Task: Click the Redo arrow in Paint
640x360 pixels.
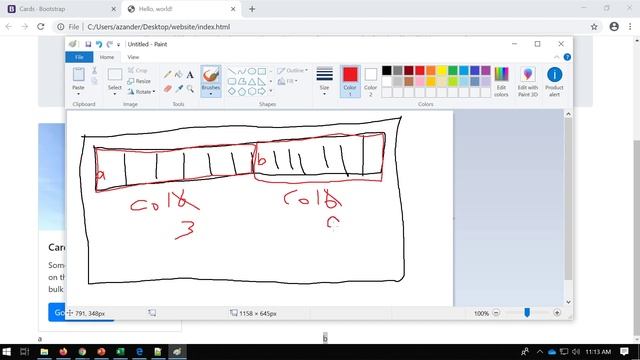Action: 109,44
